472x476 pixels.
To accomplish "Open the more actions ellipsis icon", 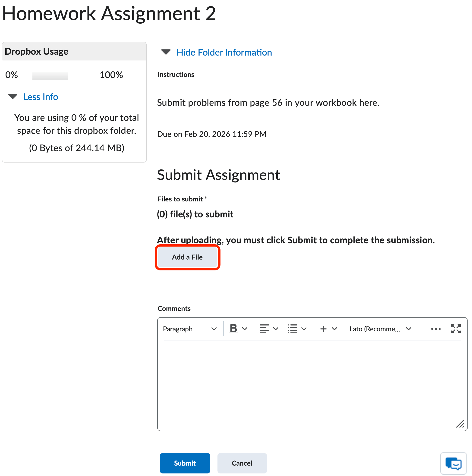I will [x=436, y=329].
